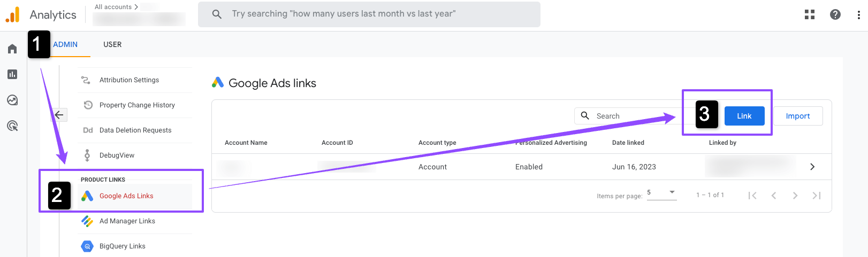This screenshot has height=257, width=868.
Task: Click the Google Ads Links logo icon
Action: pyautogui.click(x=87, y=196)
